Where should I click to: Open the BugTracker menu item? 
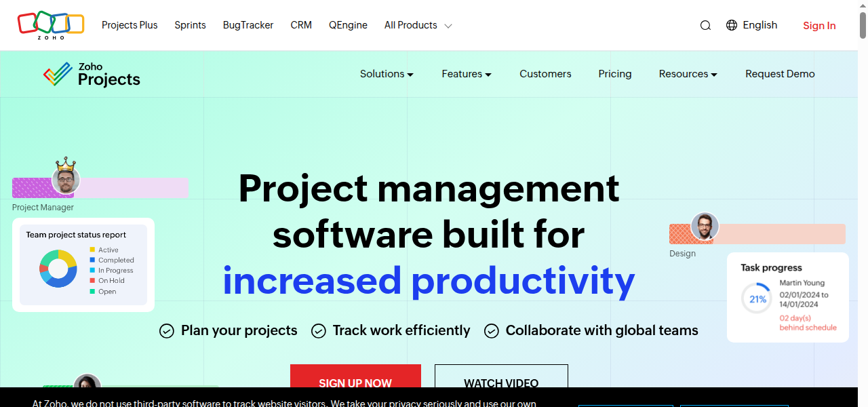tap(248, 25)
